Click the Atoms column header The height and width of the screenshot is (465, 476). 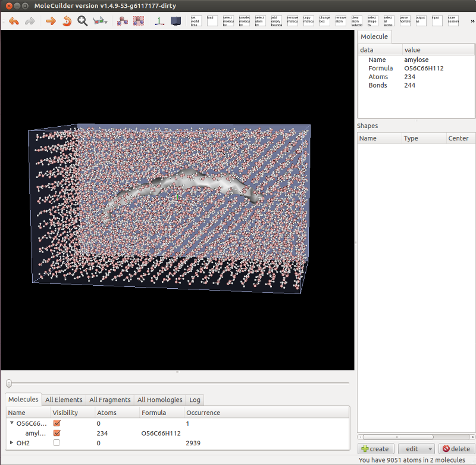(117, 413)
